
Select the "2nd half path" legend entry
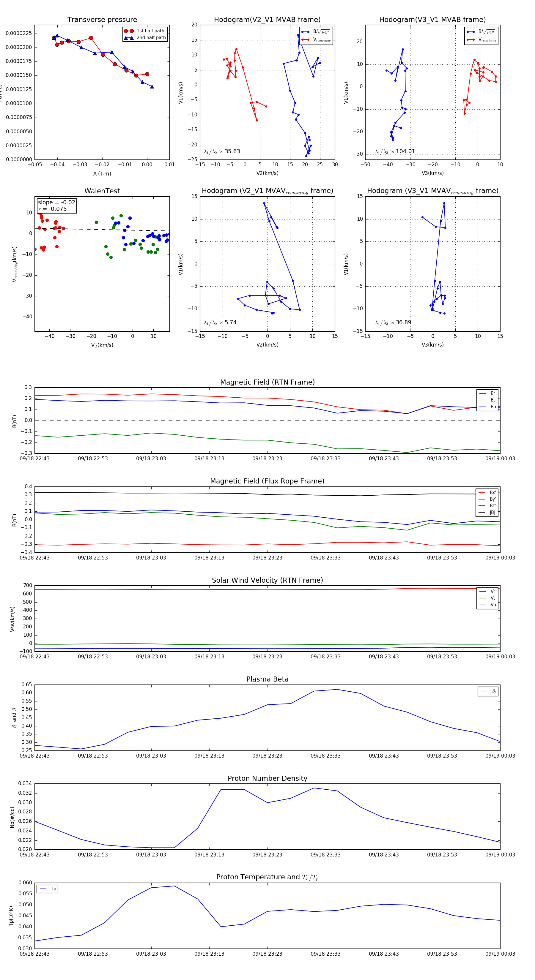coord(145,38)
